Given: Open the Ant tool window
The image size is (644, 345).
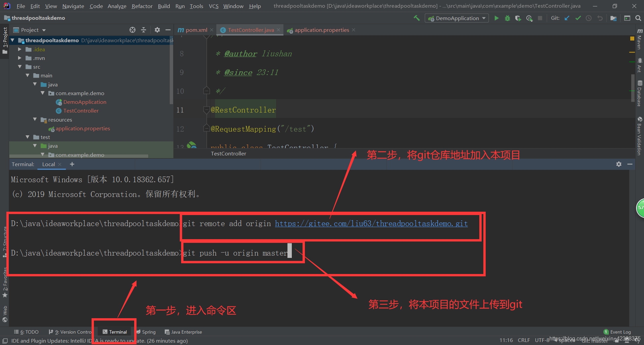Looking at the screenshot, I should click(x=640, y=65).
